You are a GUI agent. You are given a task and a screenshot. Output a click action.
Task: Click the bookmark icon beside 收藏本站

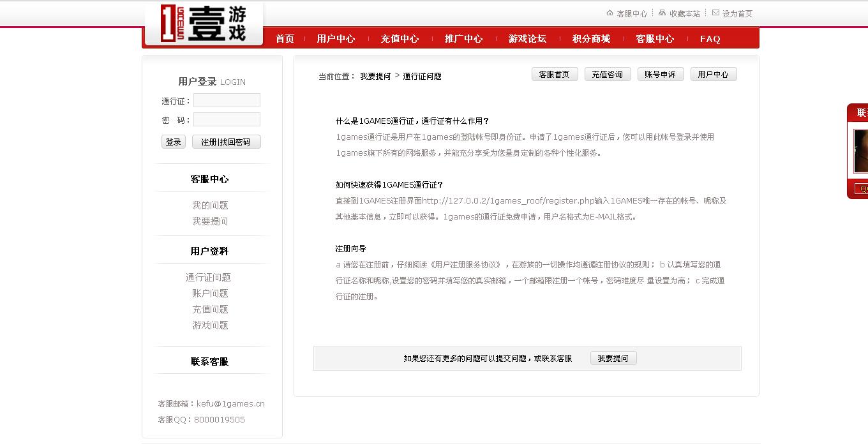[661, 12]
